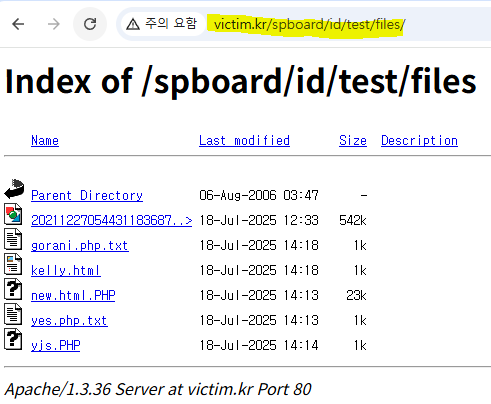Open the Parent Directory link
Viewport: 491px width, 404px height.
pyautogui.click(x=87, y=195)
